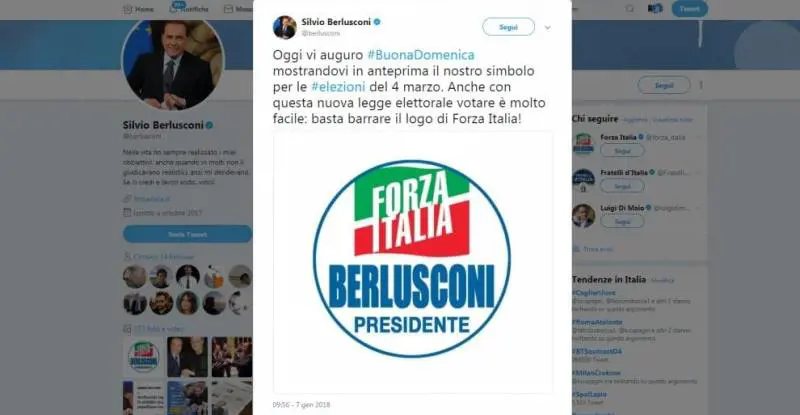
Task: Open the #elezioni hashtag link
Action: point(338,86)
